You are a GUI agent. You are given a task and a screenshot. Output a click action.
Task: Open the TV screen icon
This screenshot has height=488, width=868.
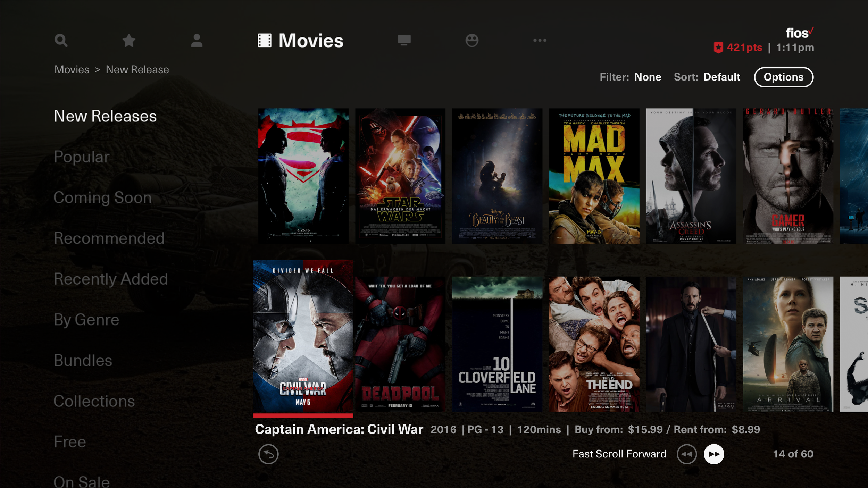(404, 41)
